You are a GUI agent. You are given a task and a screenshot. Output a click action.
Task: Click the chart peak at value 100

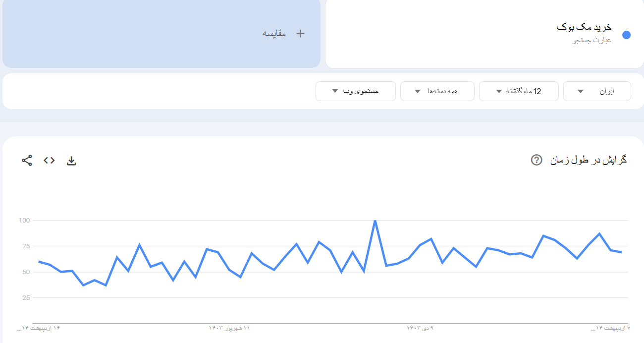tap(375, 221)
